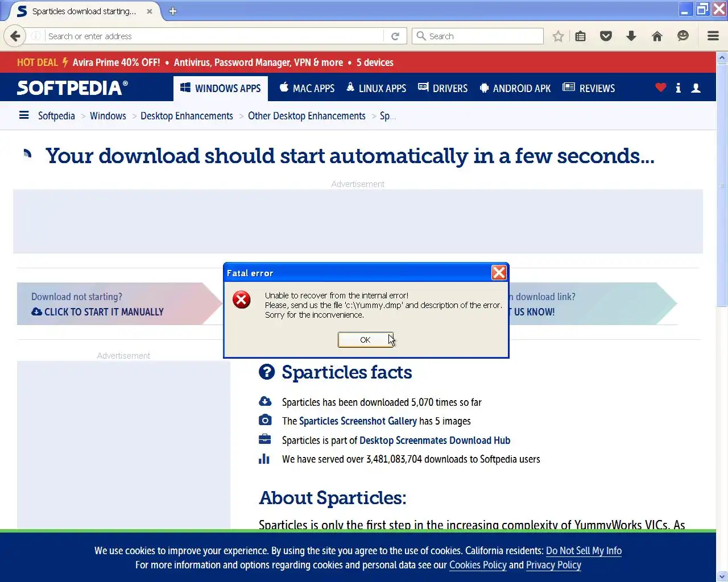Open Desktop Screenmates Download Hub link
Viewport: 728px width, 582px height.
point(435,440)
